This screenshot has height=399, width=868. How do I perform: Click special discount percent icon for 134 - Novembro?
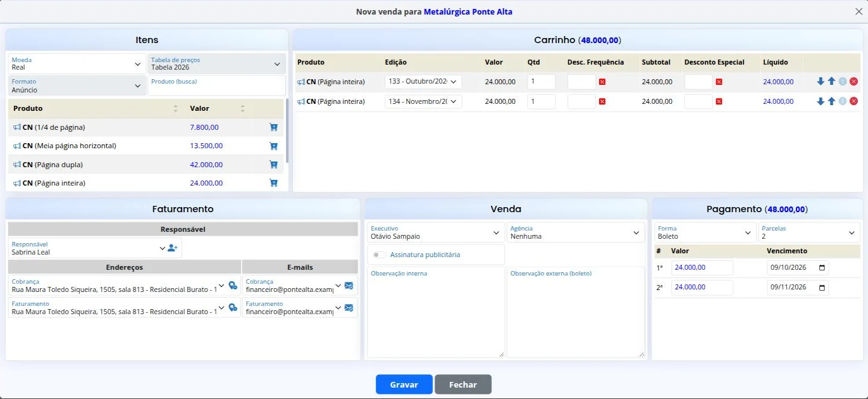tap(719, 101)
